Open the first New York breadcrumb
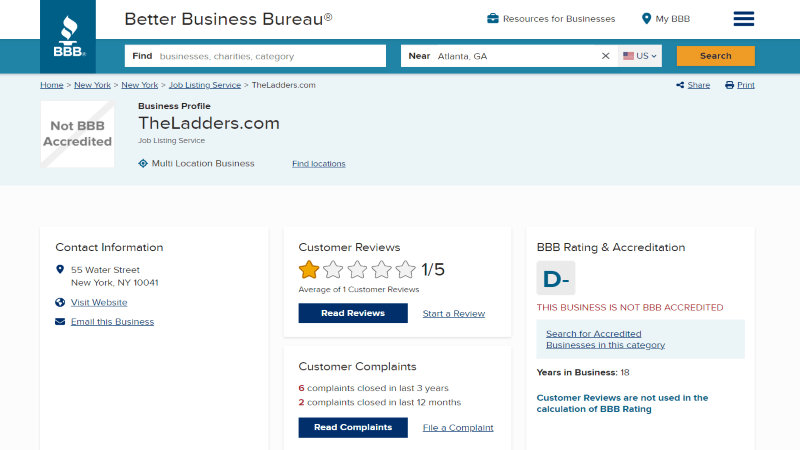This screenshot has width=800, height=450. (92, 85)
